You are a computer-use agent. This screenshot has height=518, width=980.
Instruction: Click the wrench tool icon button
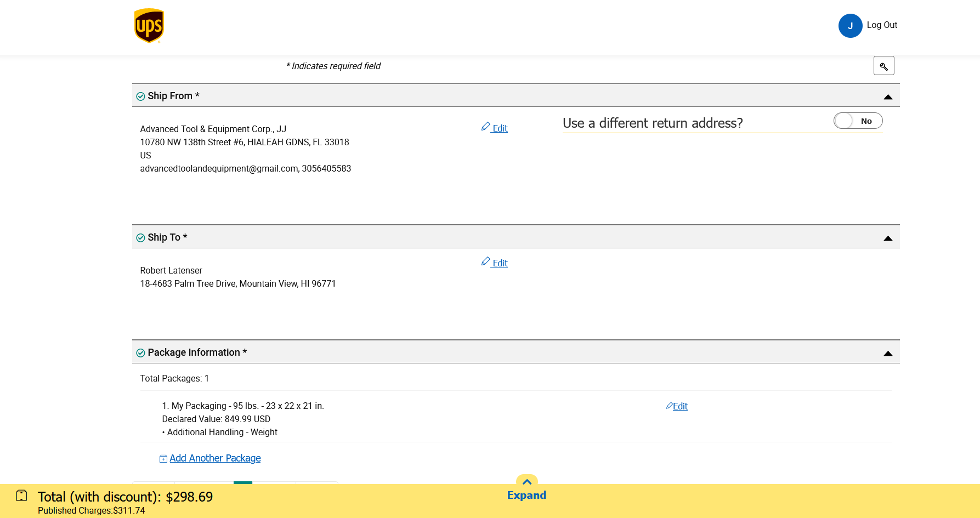[x=883, y=66]
